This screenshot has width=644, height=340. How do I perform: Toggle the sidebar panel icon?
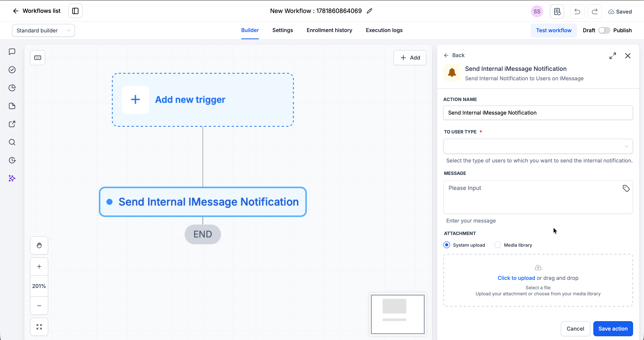pyautogui.click(x=75, y=11)
